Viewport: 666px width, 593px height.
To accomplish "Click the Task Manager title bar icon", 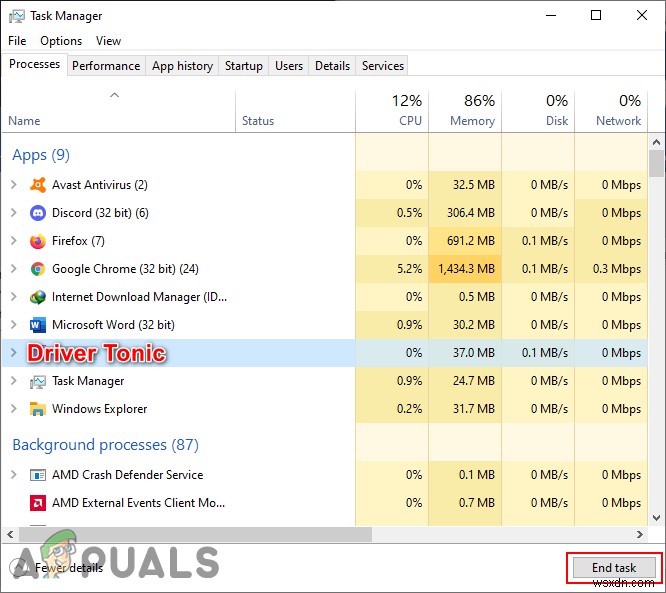I will 17,16.
